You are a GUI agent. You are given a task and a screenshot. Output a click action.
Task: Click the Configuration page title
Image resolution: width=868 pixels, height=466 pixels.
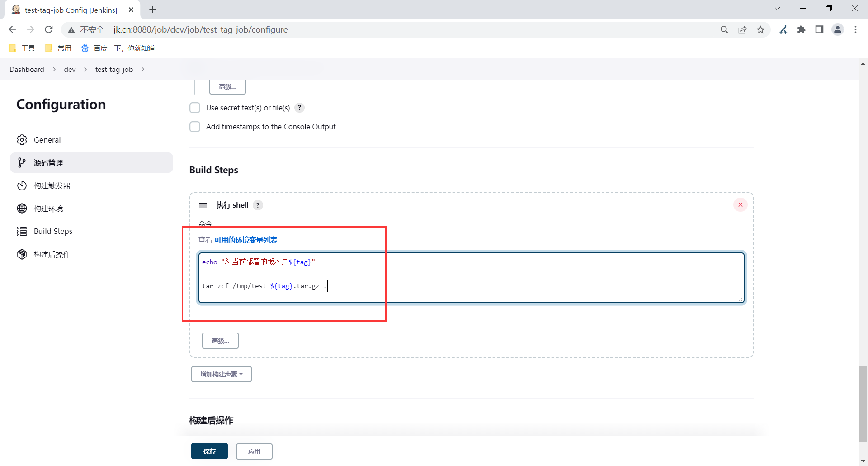point(61,105)
